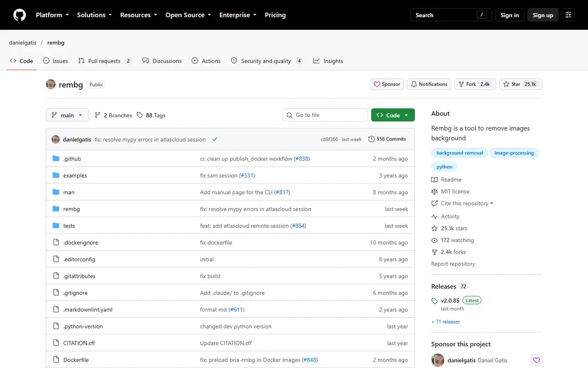
Task: View the 556 Commits history
Action: 387,139
